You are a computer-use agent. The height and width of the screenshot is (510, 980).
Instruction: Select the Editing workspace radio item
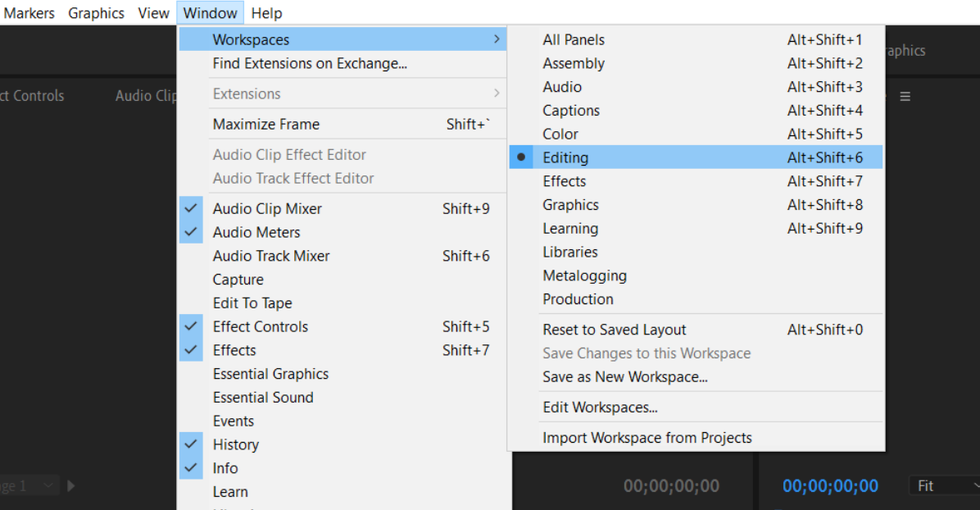[565, 157]
